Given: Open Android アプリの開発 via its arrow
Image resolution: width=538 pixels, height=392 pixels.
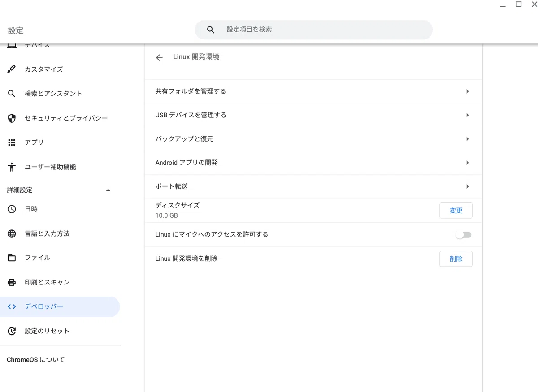Looking at the screenshot, I should [x=468, y=163].
